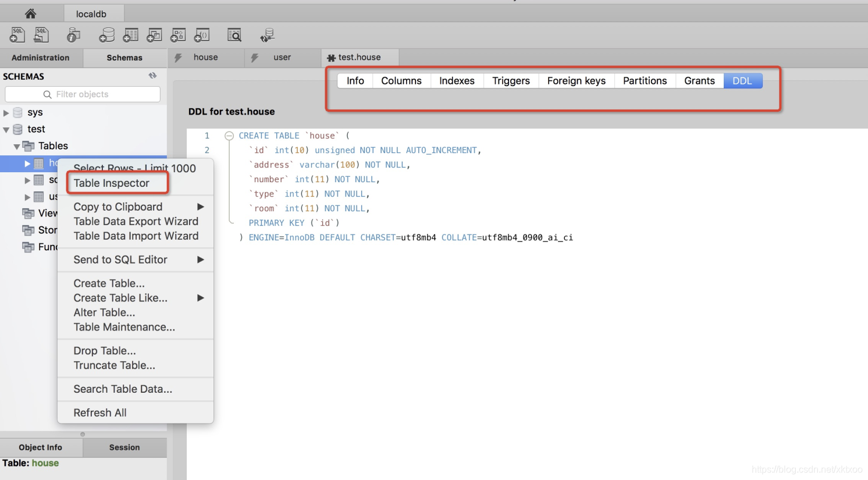Collapse the test schema node

click(6, 129)
